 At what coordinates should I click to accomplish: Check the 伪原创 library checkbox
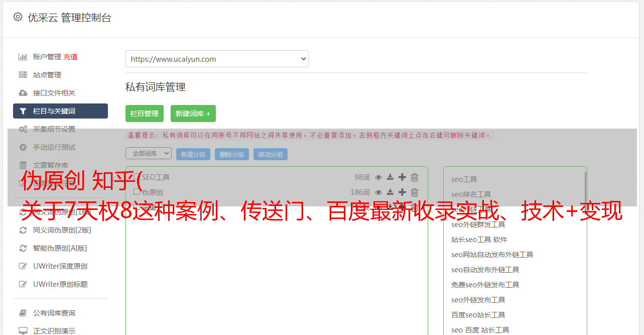point(137,192)
